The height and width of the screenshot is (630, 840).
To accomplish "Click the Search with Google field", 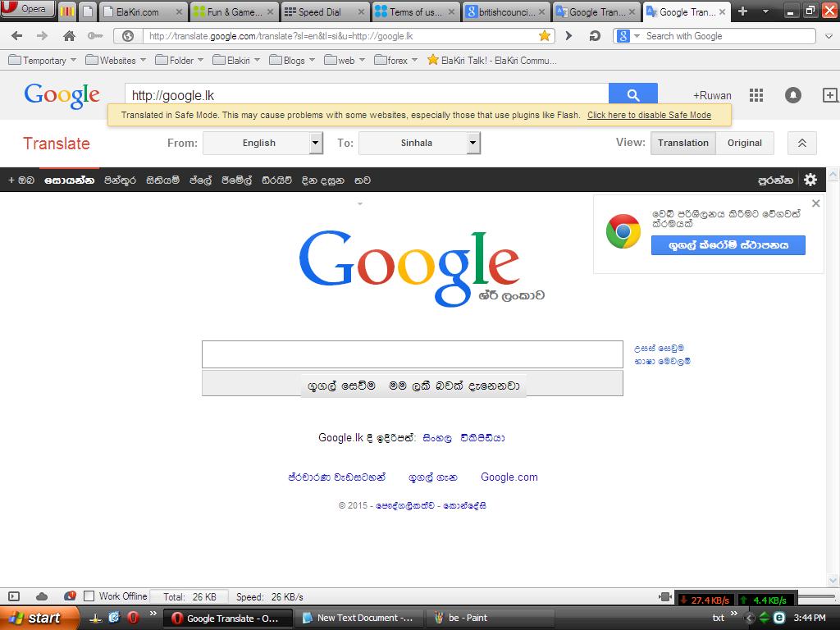I will coord(728,36).
